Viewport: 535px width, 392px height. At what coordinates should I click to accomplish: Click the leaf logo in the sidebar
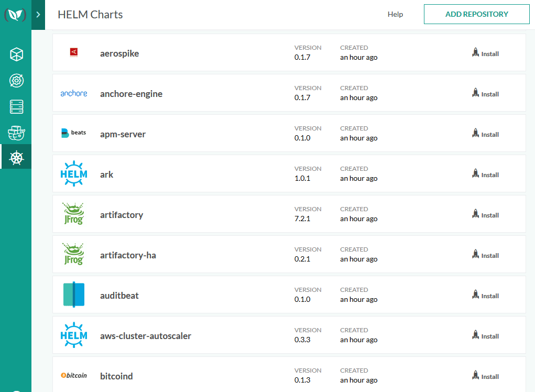coord(15,15)
